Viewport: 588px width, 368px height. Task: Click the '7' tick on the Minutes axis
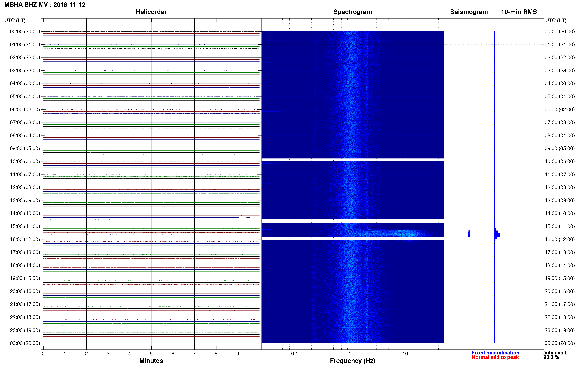(x=195, y=354)
